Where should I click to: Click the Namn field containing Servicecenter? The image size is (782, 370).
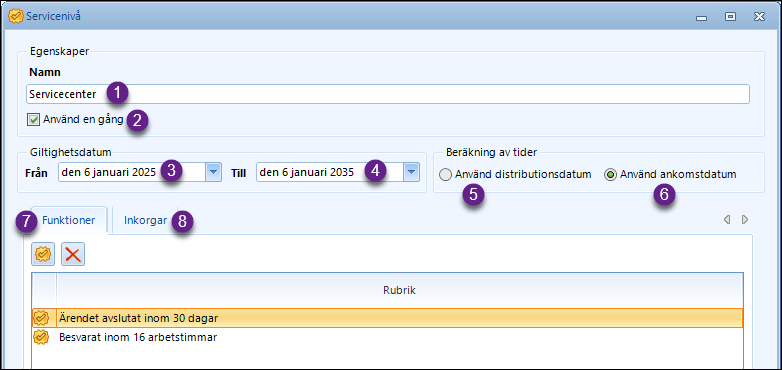click(388, 94)
